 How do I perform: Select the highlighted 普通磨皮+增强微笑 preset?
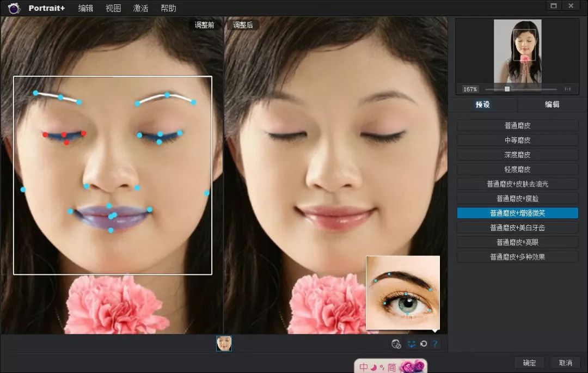pyautogui.click(x=518, y=213)
